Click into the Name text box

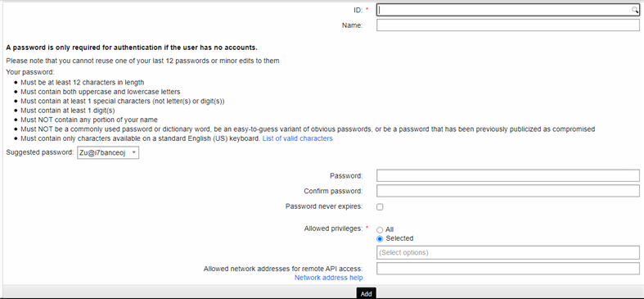click(x=508, y=25)
